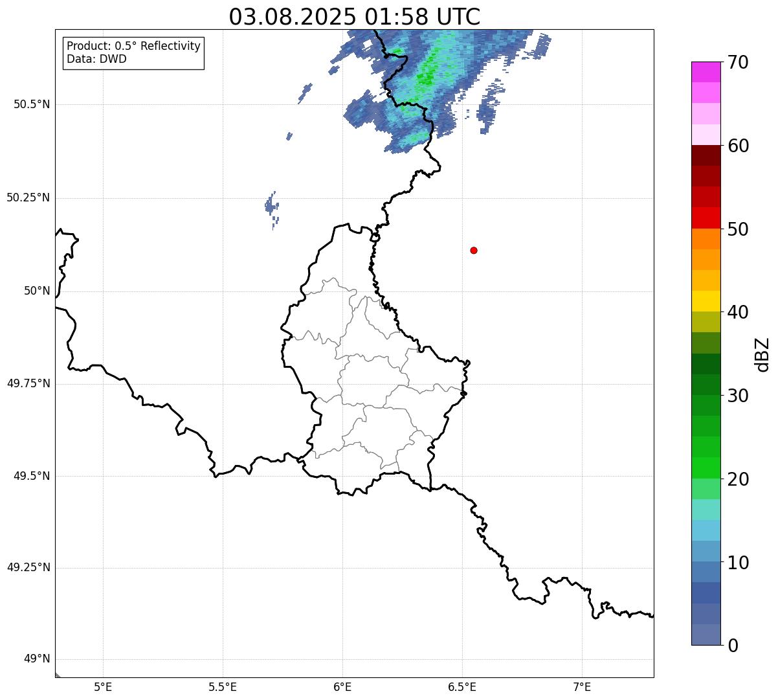Click the 6.5°E longitude label
The image size is (778, 700).
(x=462, y=686)
